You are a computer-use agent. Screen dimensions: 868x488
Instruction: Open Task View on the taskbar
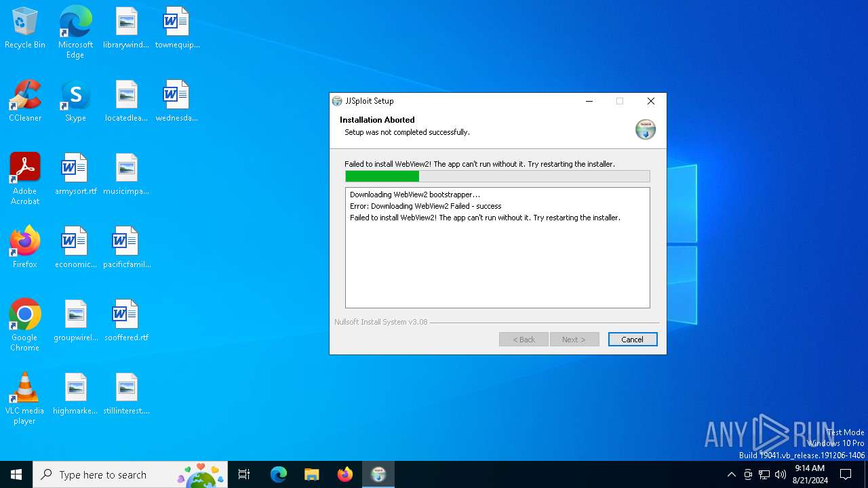244,474
